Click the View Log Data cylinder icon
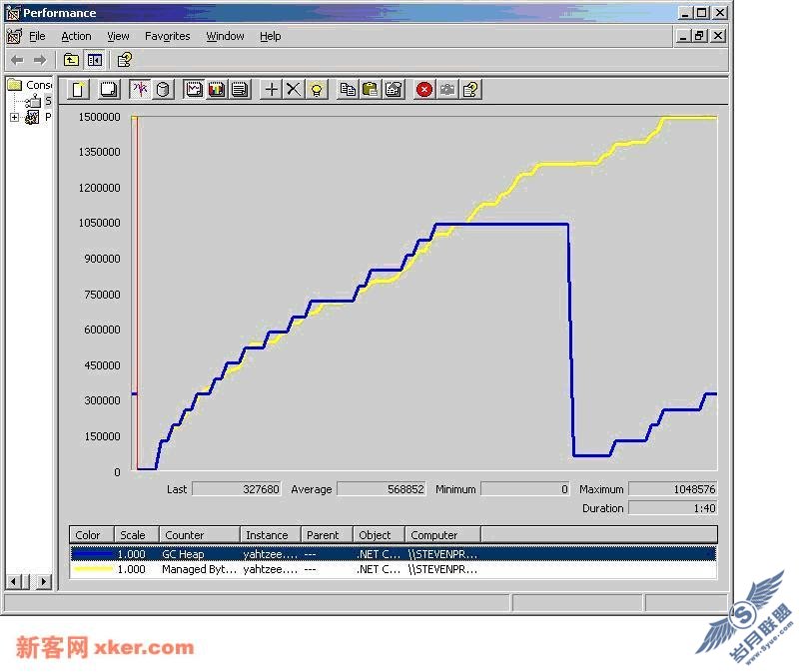The height and width of the screenshot is (672, 799). [x=164, y=90]
